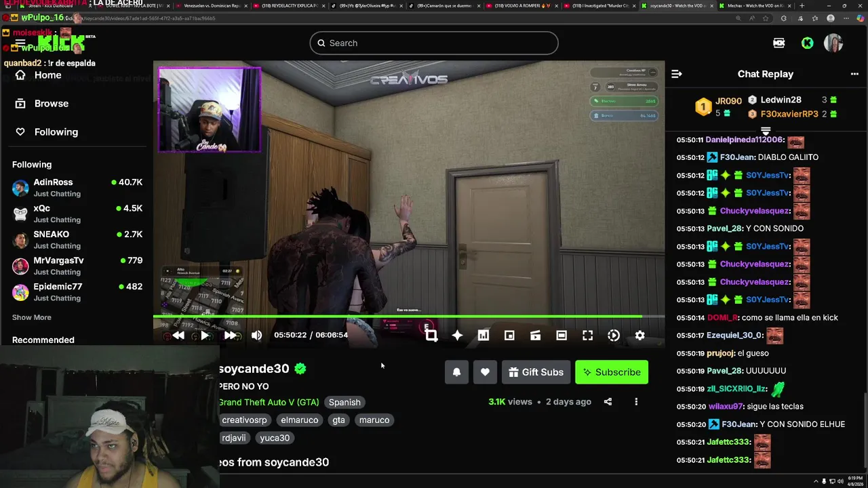Collapse the Chat Replay panel
This screenshot has height=488, width=868.
(676, 74)
